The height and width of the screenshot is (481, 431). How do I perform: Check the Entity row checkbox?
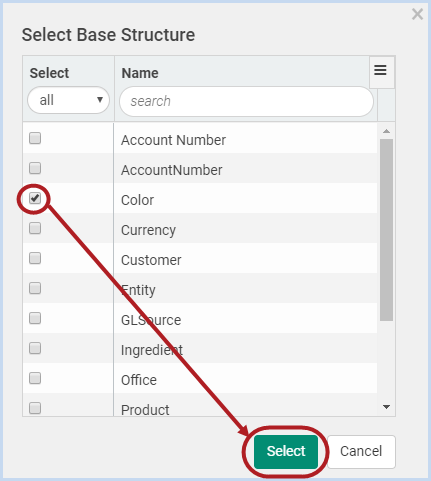pos(35,288)
